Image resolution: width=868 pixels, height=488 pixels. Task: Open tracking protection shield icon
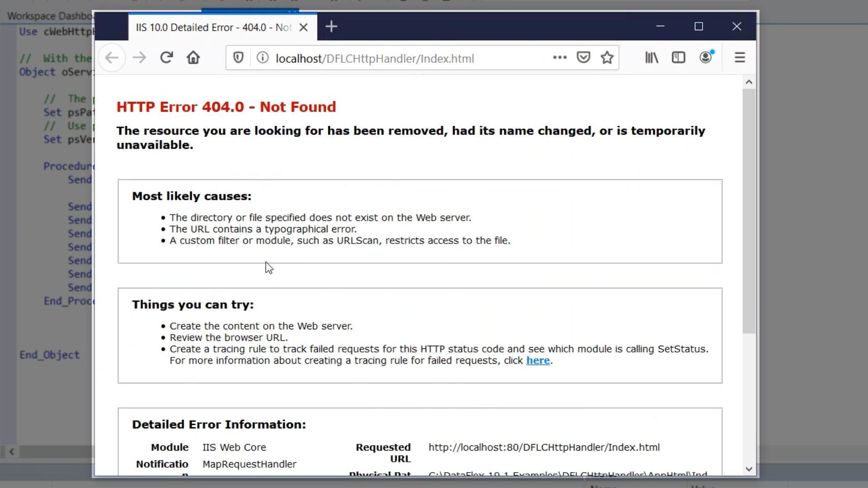[238, 58]
